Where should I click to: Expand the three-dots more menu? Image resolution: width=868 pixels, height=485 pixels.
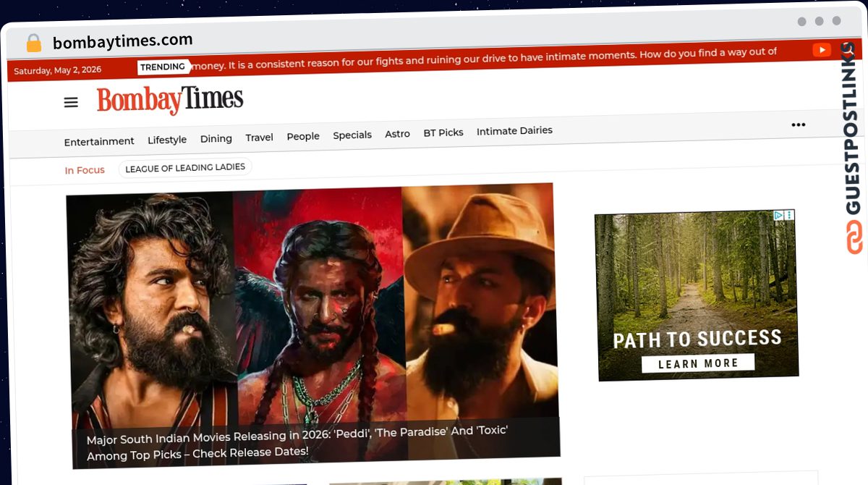pyautogui.click(x=798, y=125)
